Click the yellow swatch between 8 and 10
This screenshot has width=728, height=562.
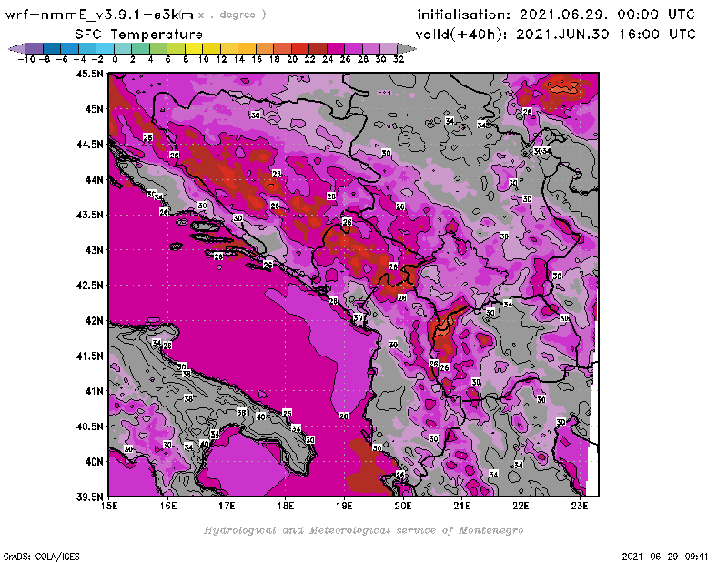point(194,48)
